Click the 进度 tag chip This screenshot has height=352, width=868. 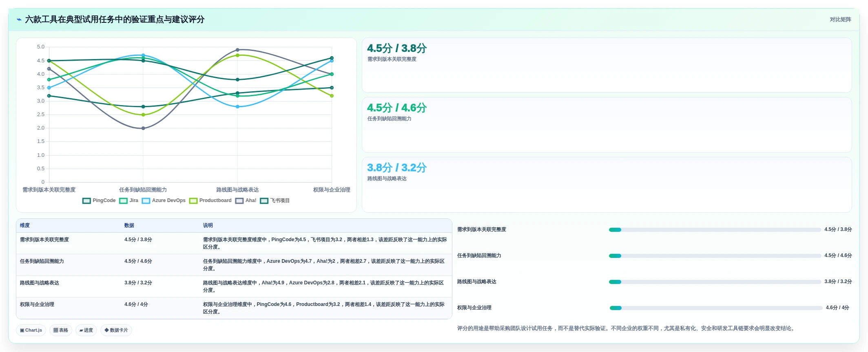coord(86,330)
